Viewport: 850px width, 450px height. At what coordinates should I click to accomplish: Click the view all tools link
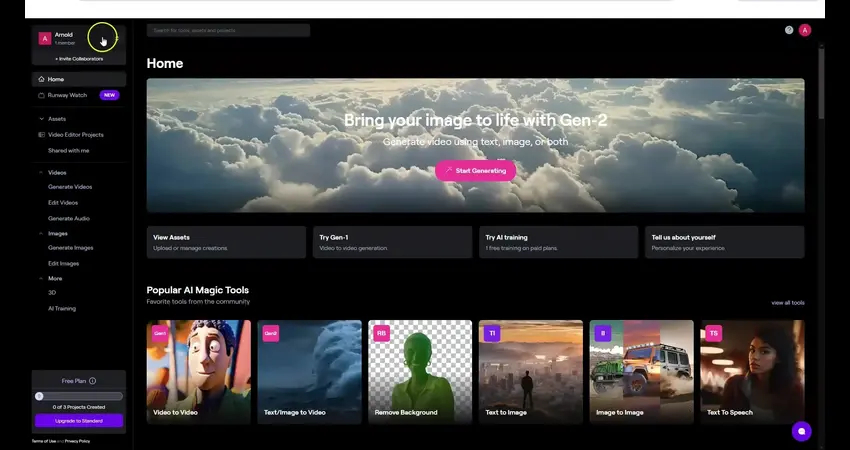coord(788,303)
